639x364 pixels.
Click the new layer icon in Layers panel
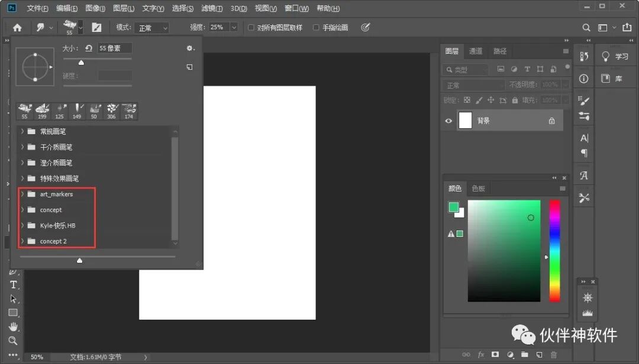[x=539, y=355]
